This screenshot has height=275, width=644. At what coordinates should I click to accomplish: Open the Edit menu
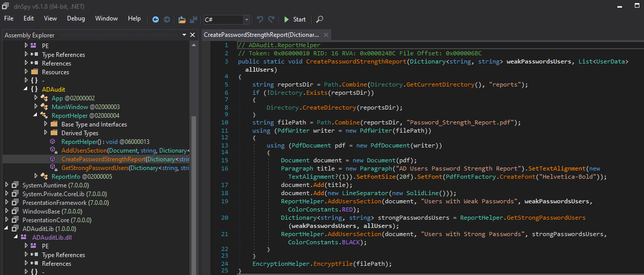[x=29, y=18]
